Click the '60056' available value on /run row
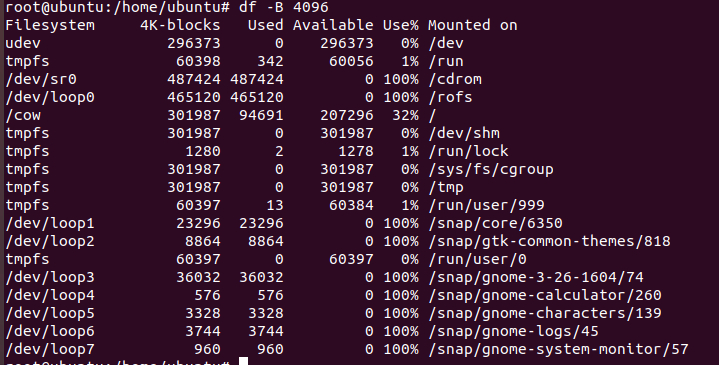This screenshot has width=719, height=365. (351, 61)
